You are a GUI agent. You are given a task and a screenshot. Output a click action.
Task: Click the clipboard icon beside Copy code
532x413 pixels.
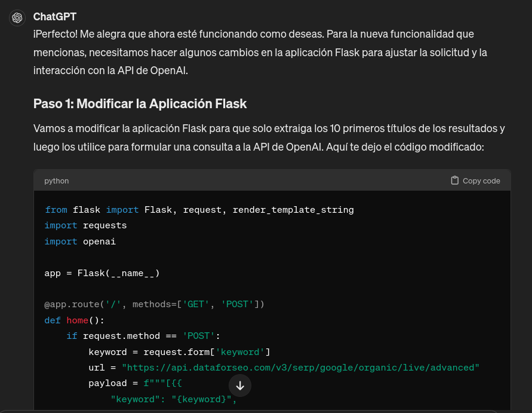click(x=454, y=181)
